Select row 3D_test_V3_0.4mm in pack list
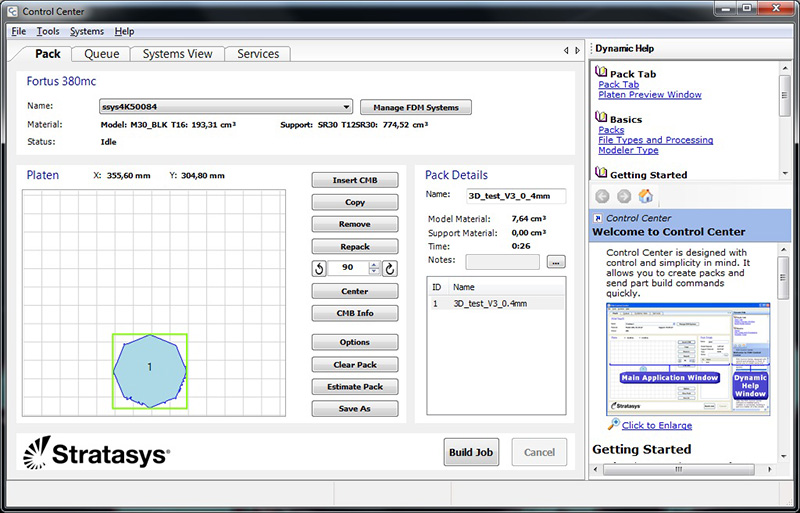 [496, 303]
